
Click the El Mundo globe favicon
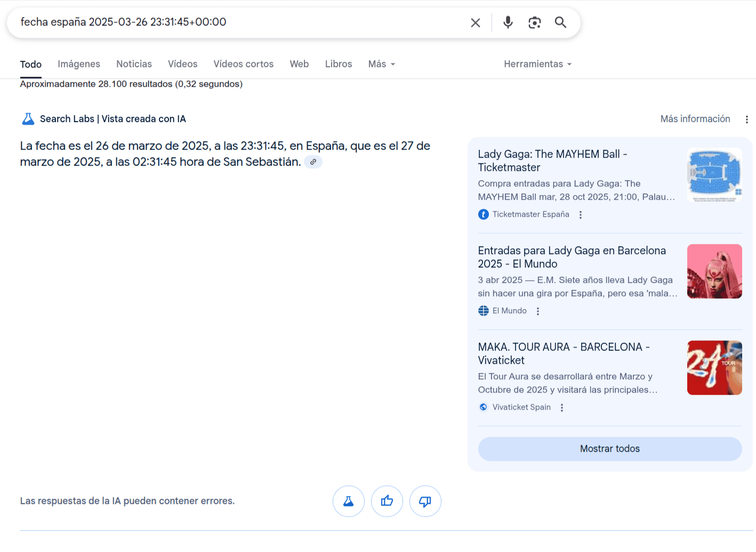pos(484,311)
